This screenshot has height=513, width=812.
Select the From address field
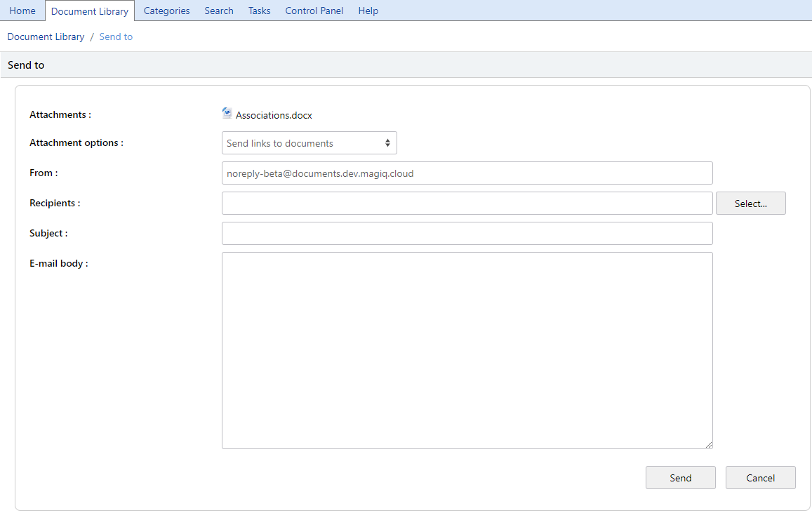467,173
